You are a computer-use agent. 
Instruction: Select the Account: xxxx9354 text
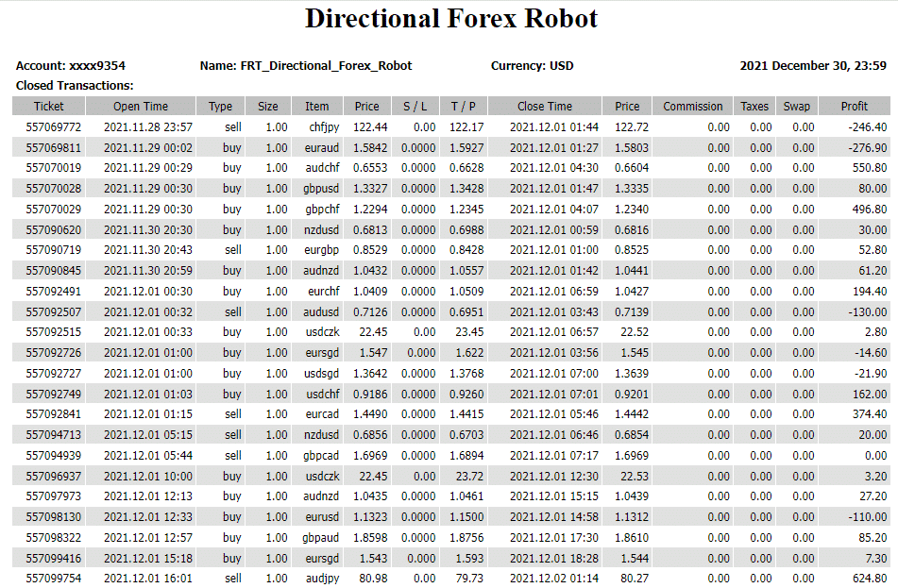pos(71,66)
